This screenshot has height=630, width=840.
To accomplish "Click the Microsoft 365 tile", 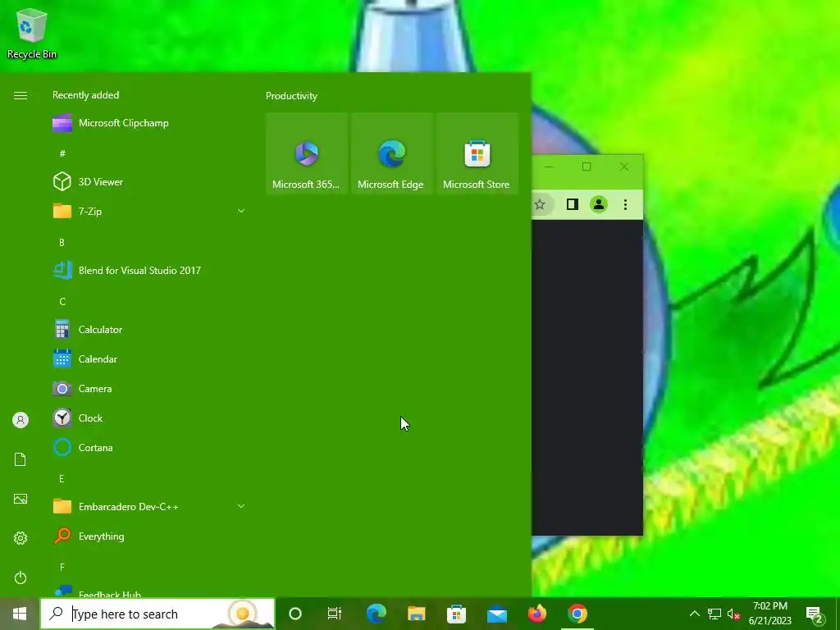I will (x=307, y=153).
